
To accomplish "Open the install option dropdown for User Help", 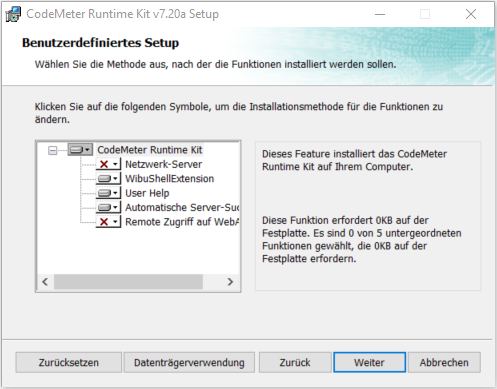I will [x=115, y=193].
